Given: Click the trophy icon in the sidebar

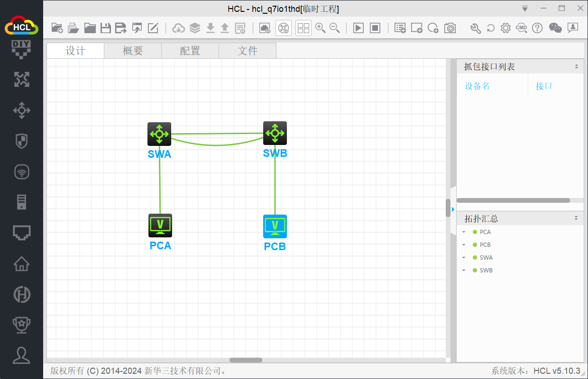Looking at the screenshot, I should tap(21, 325).
